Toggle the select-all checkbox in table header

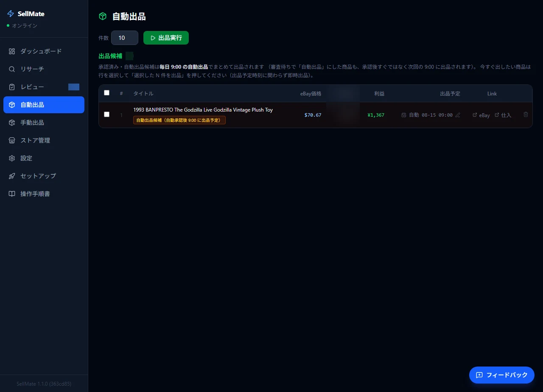pos(106,93)
